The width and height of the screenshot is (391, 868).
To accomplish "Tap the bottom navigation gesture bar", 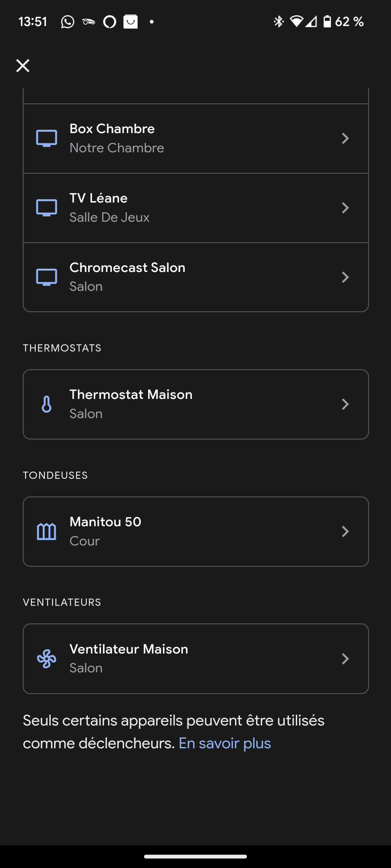I will click(x=195, y=856).
